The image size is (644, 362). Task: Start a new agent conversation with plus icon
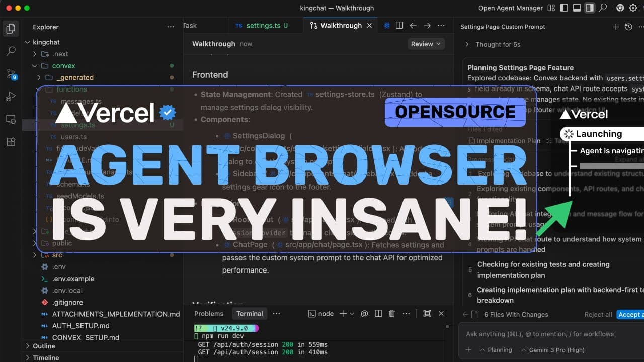click(x=616, y=27)
